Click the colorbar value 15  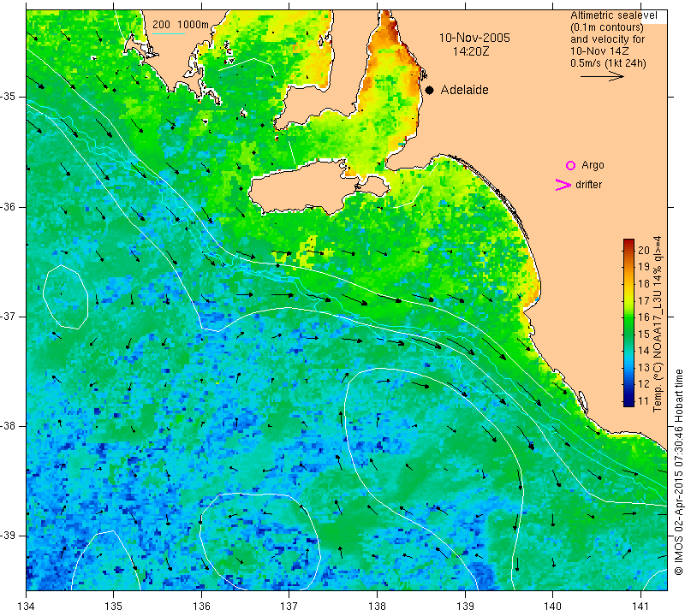644,334
